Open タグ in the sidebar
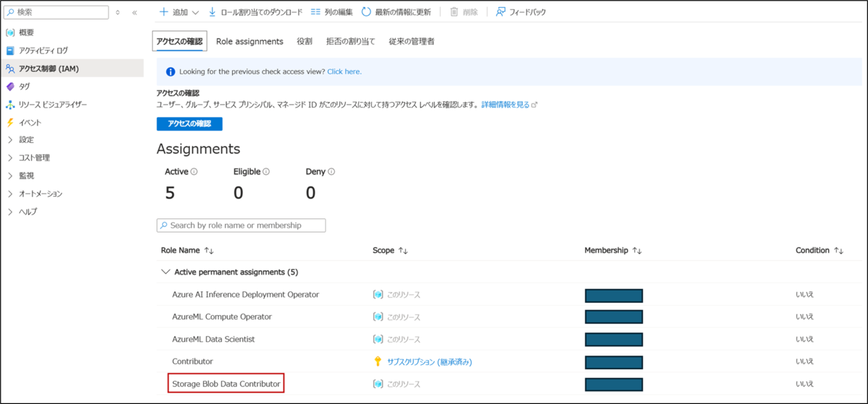Viewport: 868px width, 404px height. (x=25, y=86)
